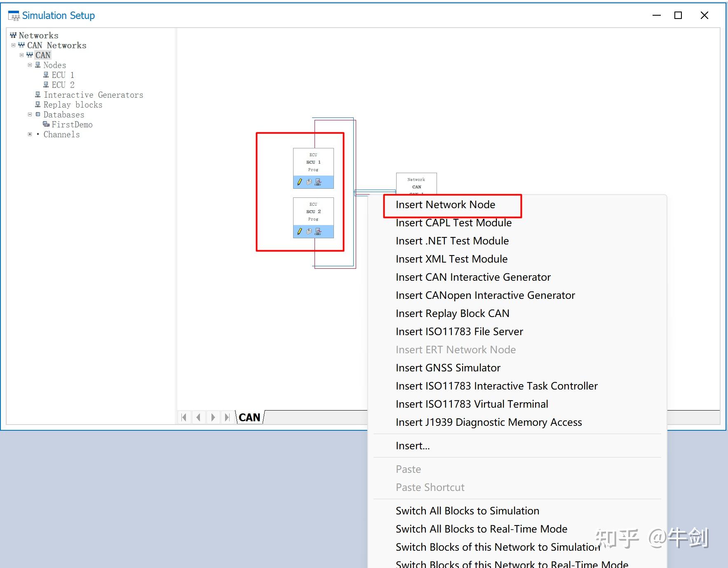Jump to the first network tab
Screen dimensions: 728x568
[184, 417]
